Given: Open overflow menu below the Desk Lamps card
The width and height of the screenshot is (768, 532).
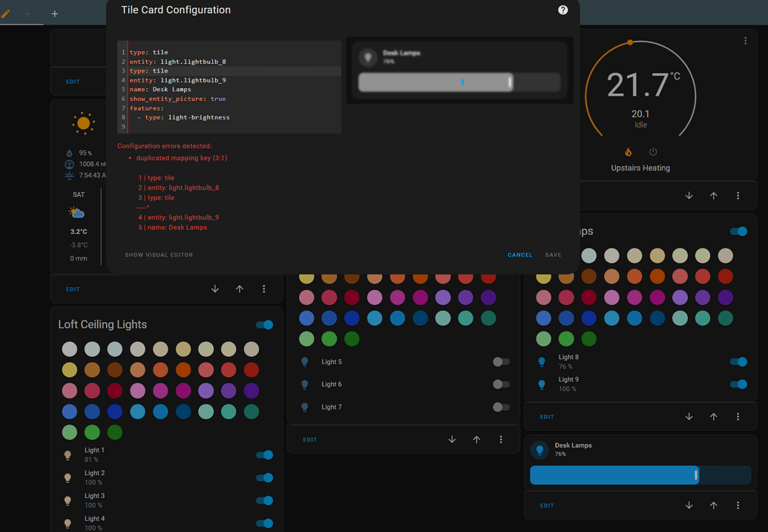Looking at the screenshot, I should 738,505.
